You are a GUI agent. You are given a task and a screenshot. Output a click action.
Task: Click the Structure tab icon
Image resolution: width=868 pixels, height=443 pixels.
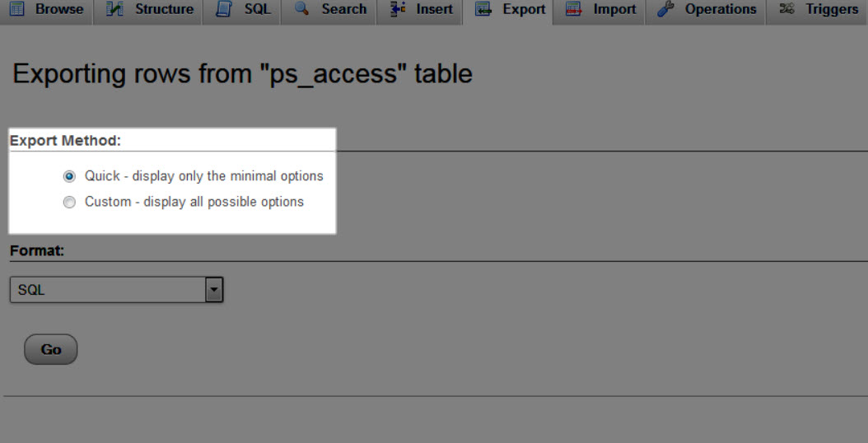click(115, 10)
